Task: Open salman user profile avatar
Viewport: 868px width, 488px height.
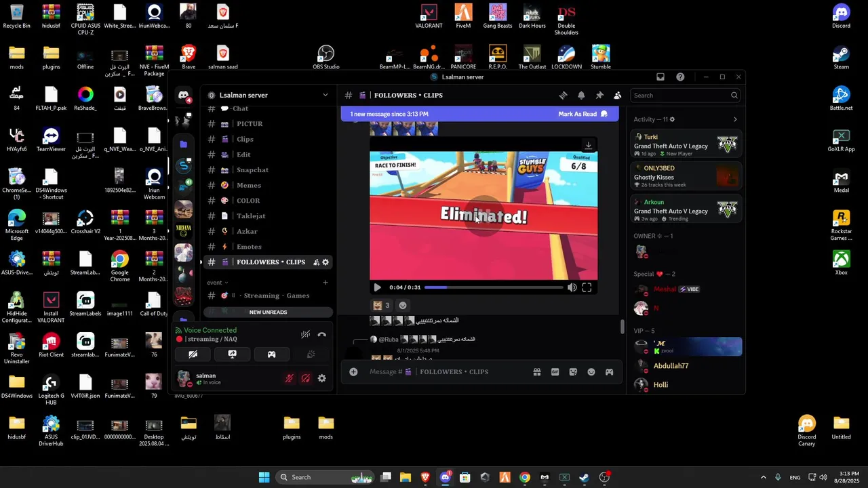Action: point(183,378)
